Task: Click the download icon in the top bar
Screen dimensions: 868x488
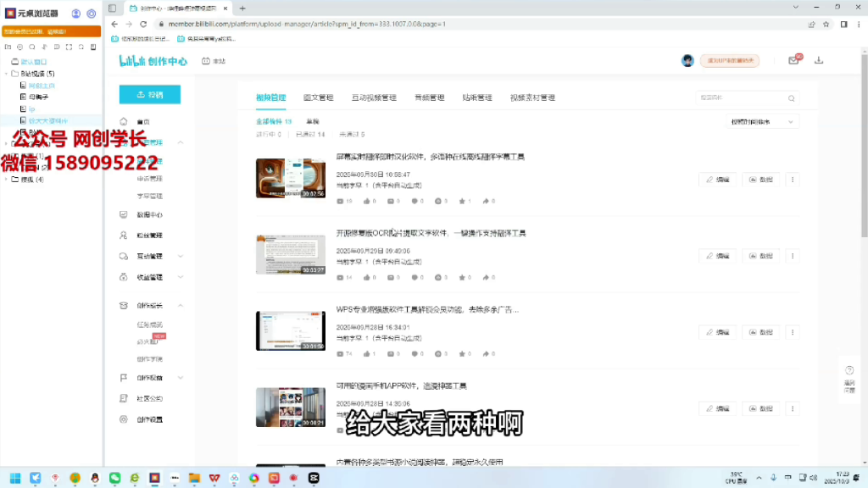Action: pyautogui.click(x=819, y=60)
